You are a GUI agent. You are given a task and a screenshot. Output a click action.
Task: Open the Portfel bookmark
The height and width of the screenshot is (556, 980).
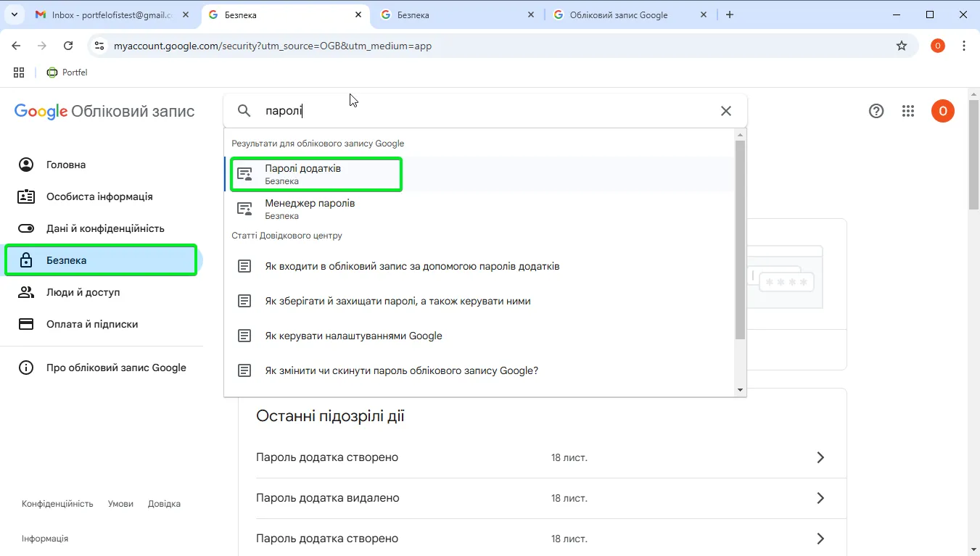67,72
